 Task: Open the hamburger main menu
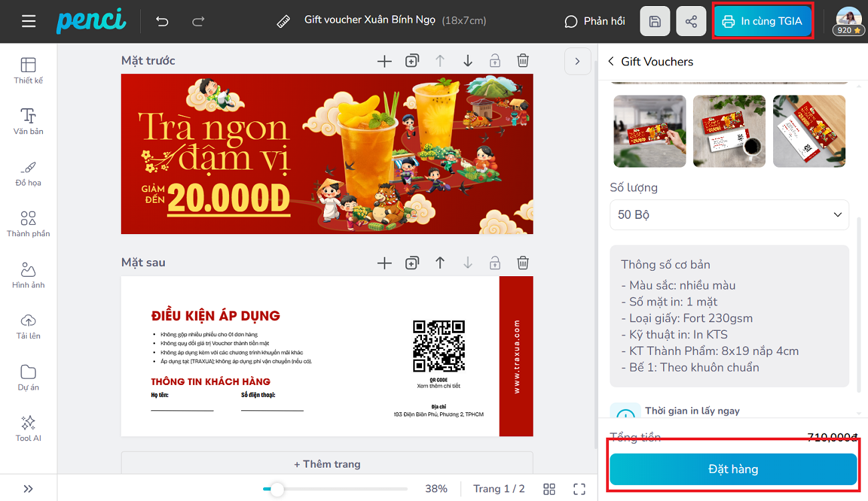tap(29, 21)
